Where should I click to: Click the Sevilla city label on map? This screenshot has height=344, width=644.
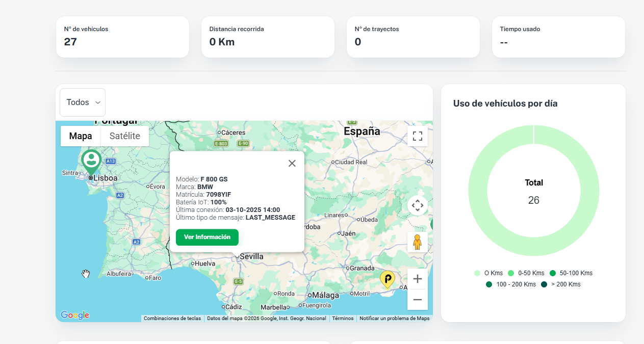251,256
